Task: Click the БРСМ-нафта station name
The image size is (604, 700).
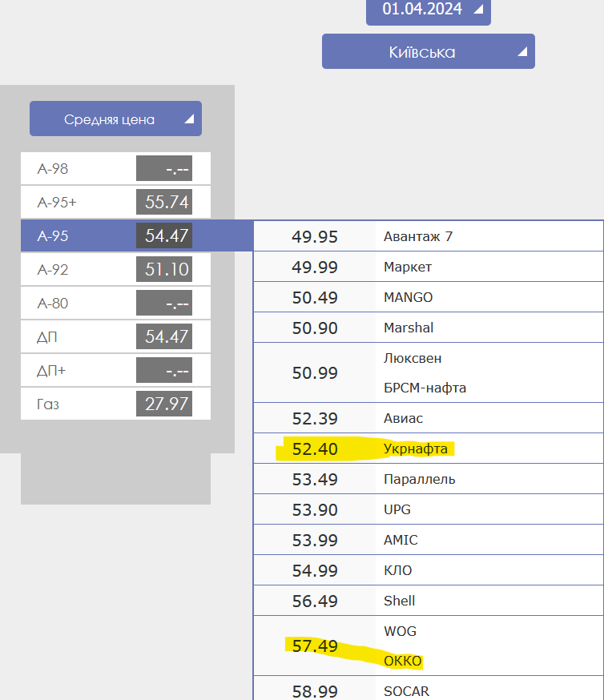Action: [x=425, y=388]
